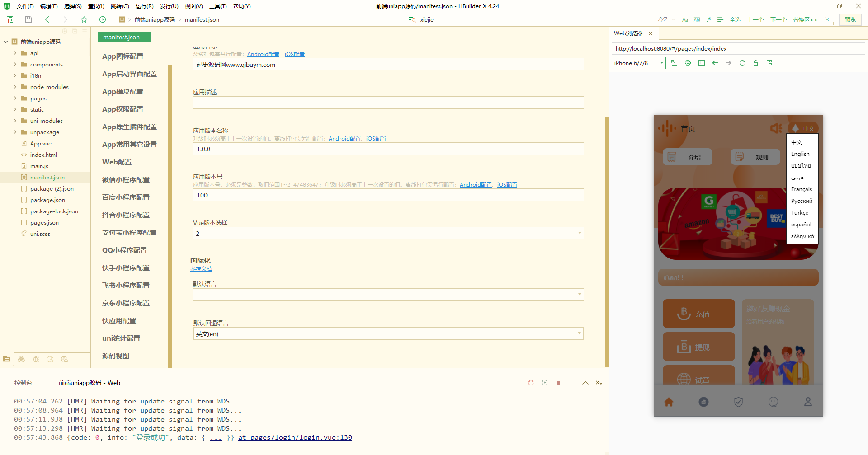Open the web browser settings gear icon
Screen dimensions: 868x455
point(688,63)
